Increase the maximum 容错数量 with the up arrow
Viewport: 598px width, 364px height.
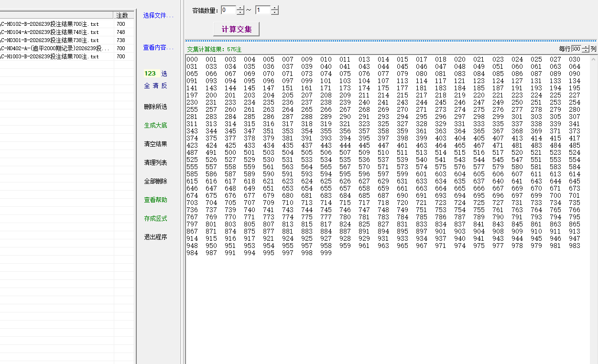pos(275,8)
